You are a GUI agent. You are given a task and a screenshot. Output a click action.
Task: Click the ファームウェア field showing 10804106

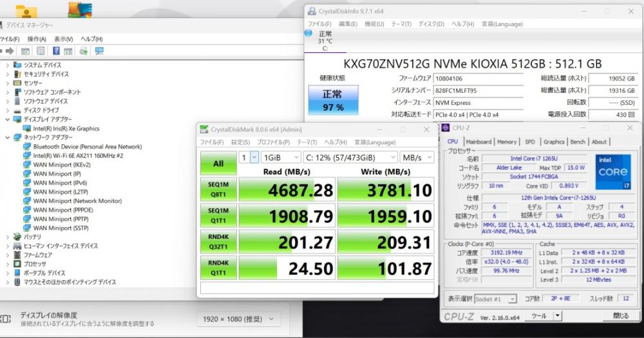click(x=478, y=78)
